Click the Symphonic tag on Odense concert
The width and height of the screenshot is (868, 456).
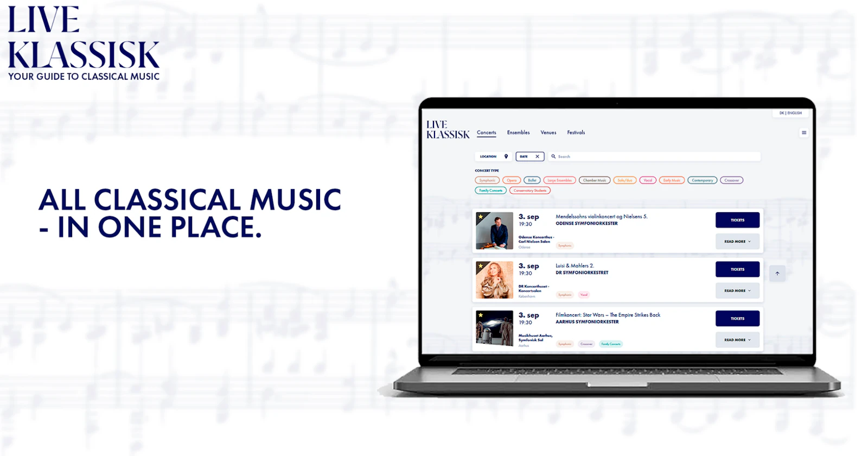click(x=565, y=245)
